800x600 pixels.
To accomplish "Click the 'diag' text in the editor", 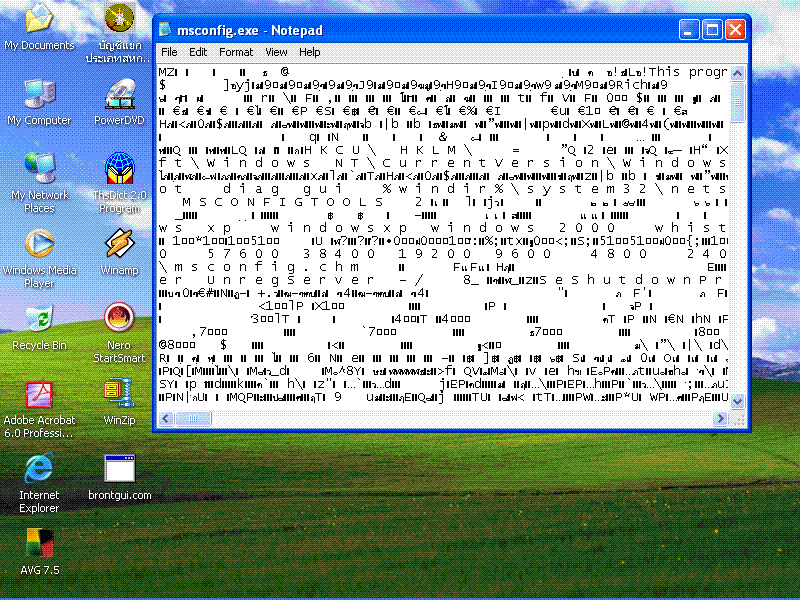I will click(x=251, y=189).
